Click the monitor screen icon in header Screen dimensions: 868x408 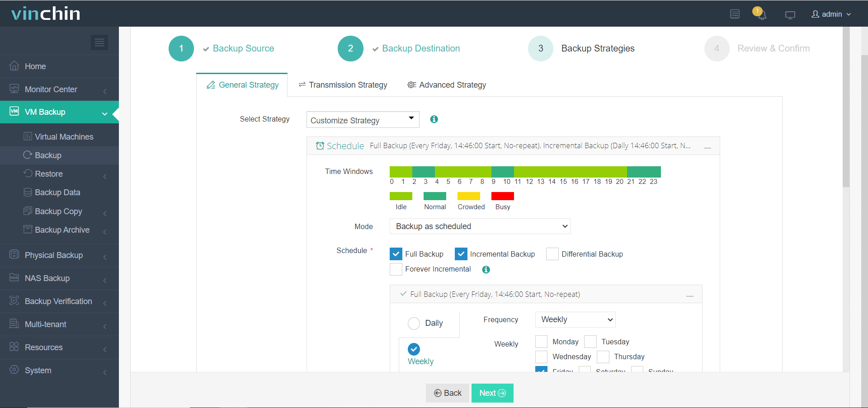tap(790, 14)
